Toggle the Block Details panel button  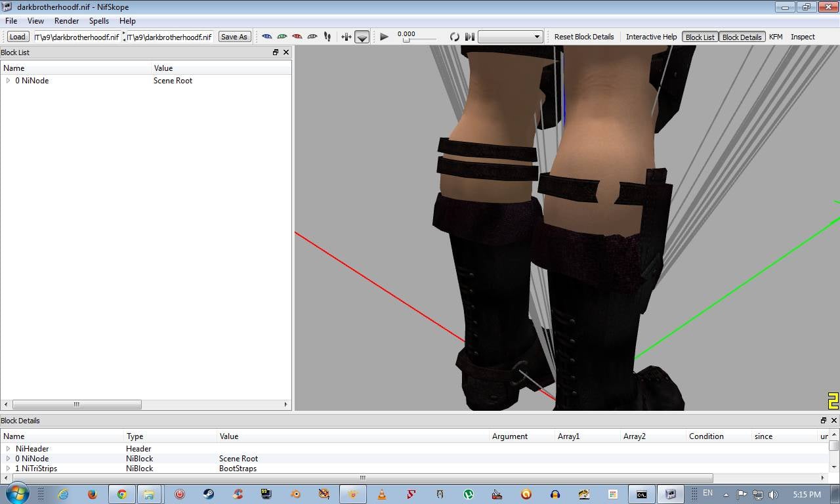[742, 37]
